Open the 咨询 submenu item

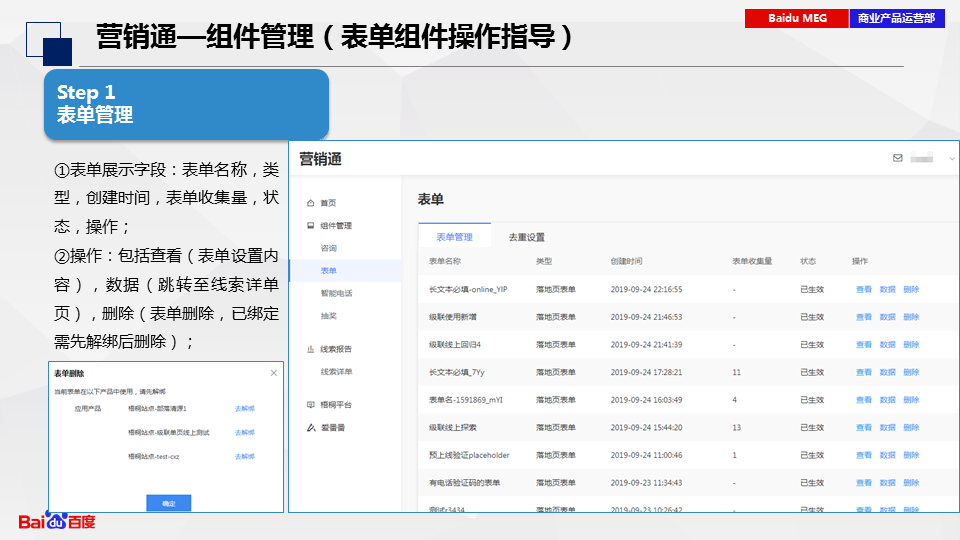(329, 248)
